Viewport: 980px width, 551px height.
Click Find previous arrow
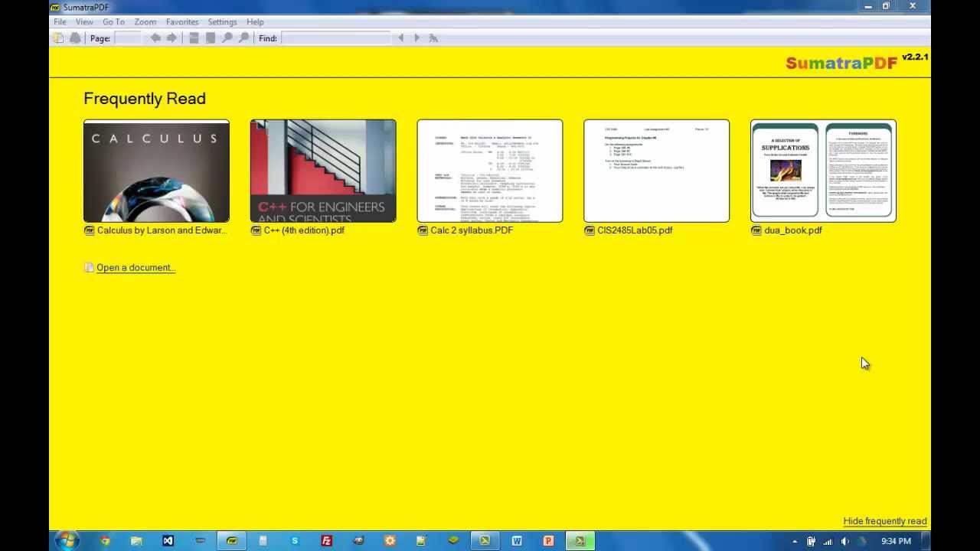point(400,38)
